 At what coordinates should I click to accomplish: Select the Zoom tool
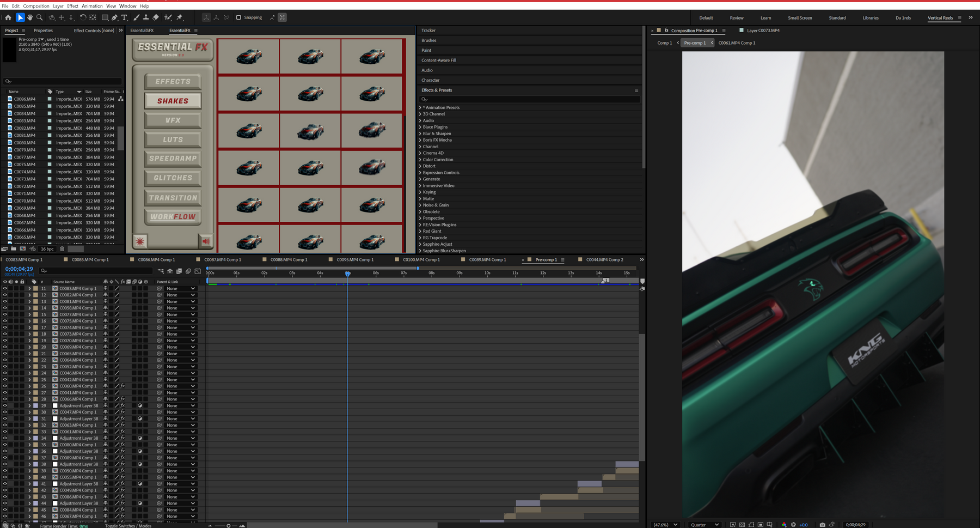[39, 17]
